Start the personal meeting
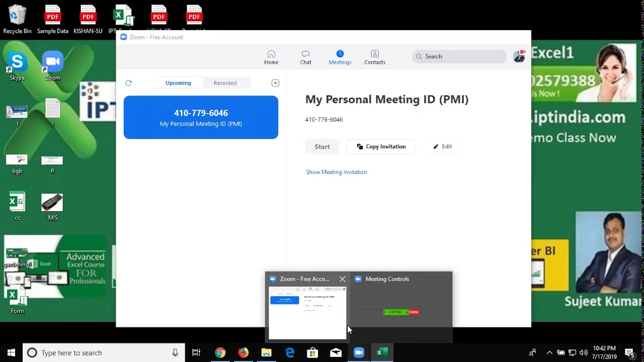This screenshot has height=362, width=644. [322, 147]
